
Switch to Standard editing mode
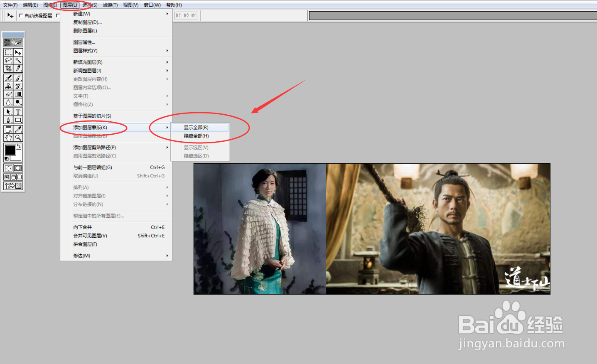coord(8,168)
